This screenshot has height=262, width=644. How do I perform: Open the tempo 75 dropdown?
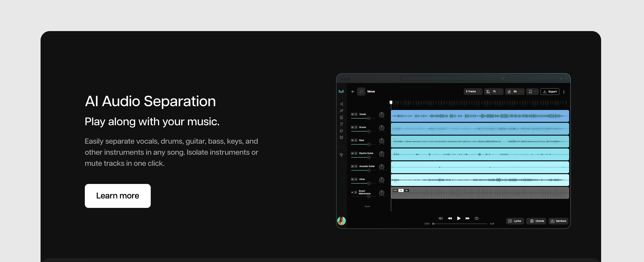[493, 92]
